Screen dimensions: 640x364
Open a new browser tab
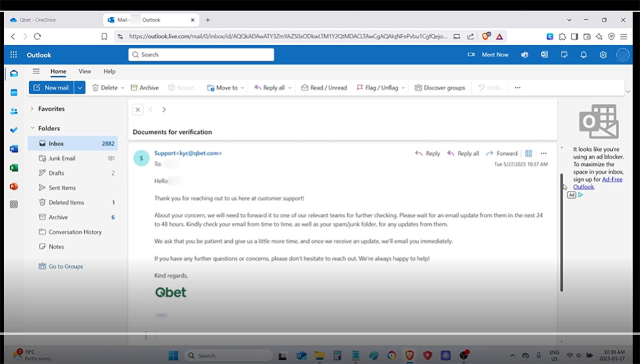(x=208, y=20)
